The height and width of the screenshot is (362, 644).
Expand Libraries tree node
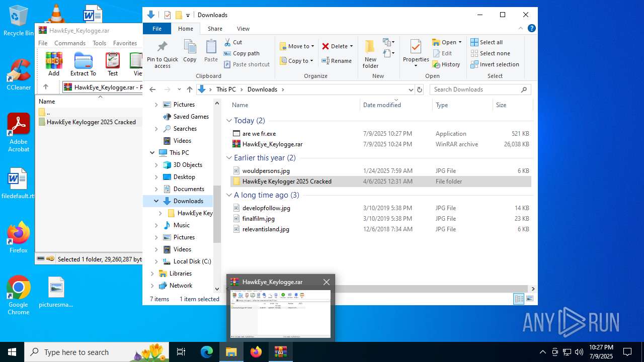click(152, 274)
